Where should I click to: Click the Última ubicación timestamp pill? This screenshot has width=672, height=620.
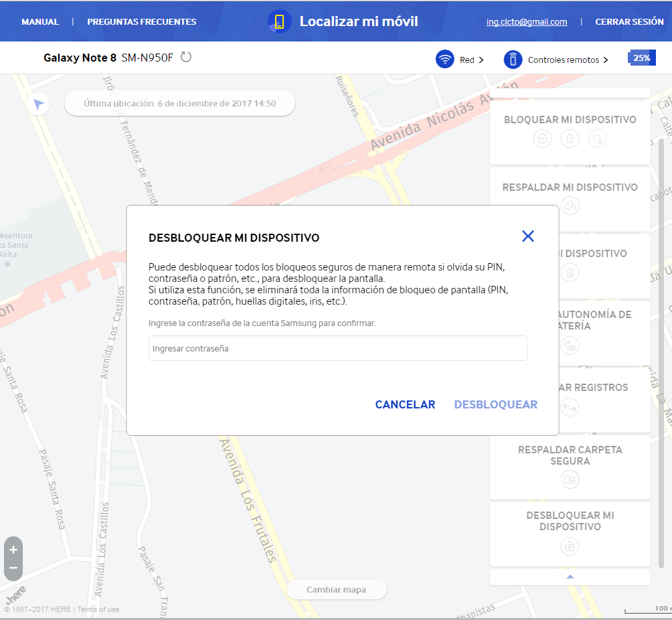click(x=179, y=103)
